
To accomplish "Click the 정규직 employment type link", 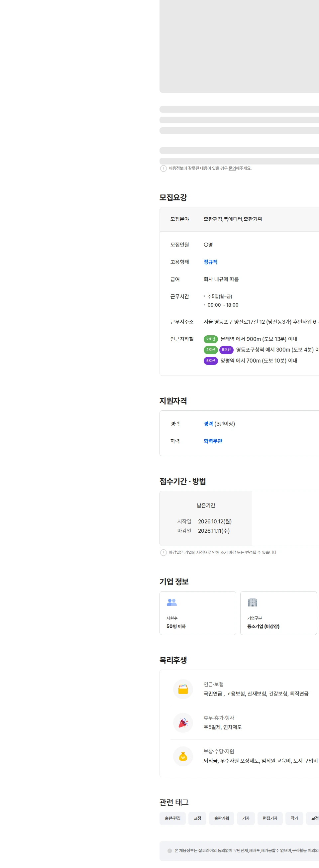I will (x=211, y=262).
